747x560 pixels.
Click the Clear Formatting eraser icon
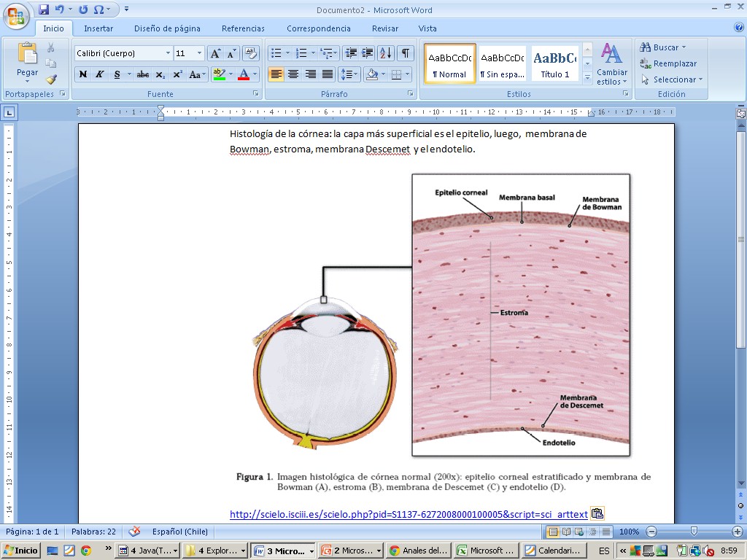(251, 53)
